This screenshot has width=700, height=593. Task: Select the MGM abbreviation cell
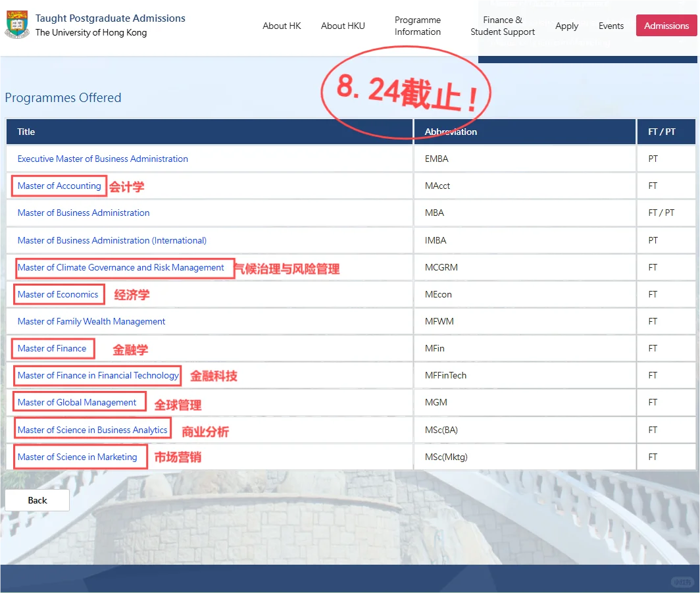click(524, 402)
